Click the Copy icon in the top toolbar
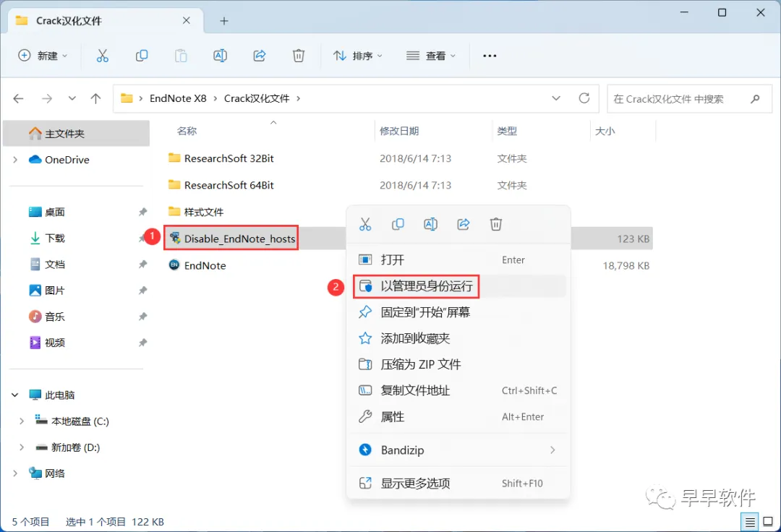This screenshot has height=532, width=781. pyautogui.click(x=142, y=56)
